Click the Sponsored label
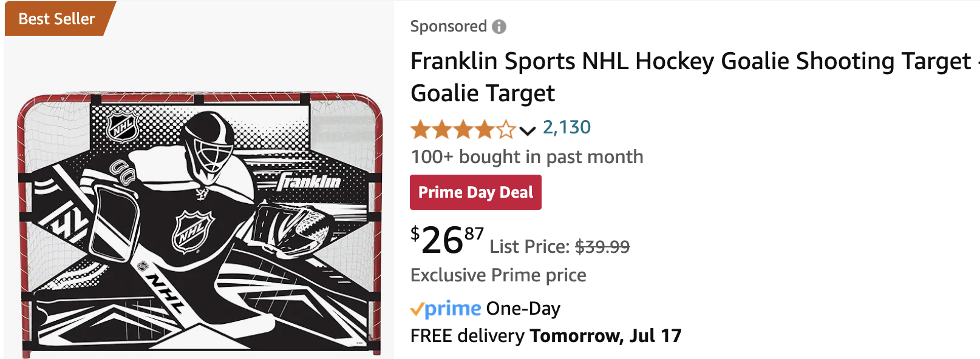The image size is (980, 359). pyautogui.click(x=449, y=27)
